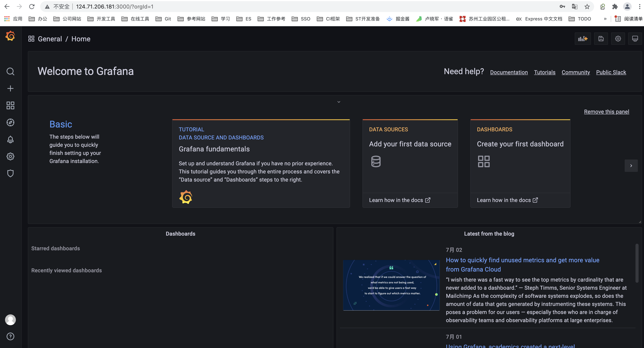Viewport: 644px width, 348px height.
Task: Click the blog post quote thumbnail
Action: tap(391, 285)
